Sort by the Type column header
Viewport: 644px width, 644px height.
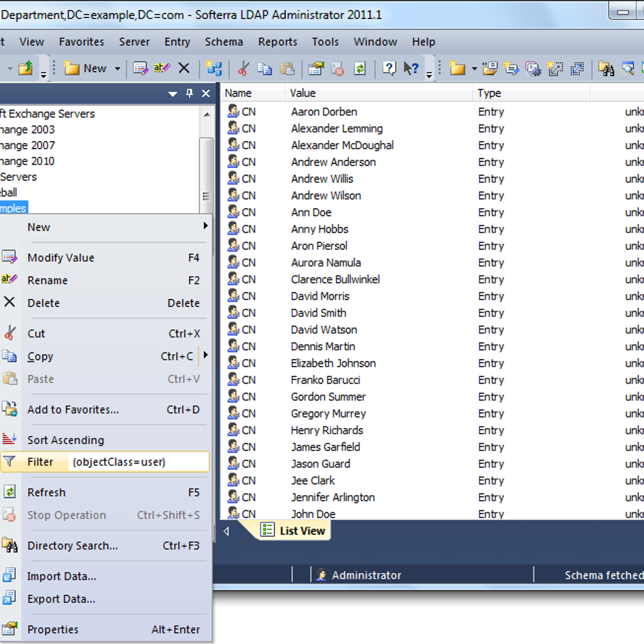[x=531, y=93]
